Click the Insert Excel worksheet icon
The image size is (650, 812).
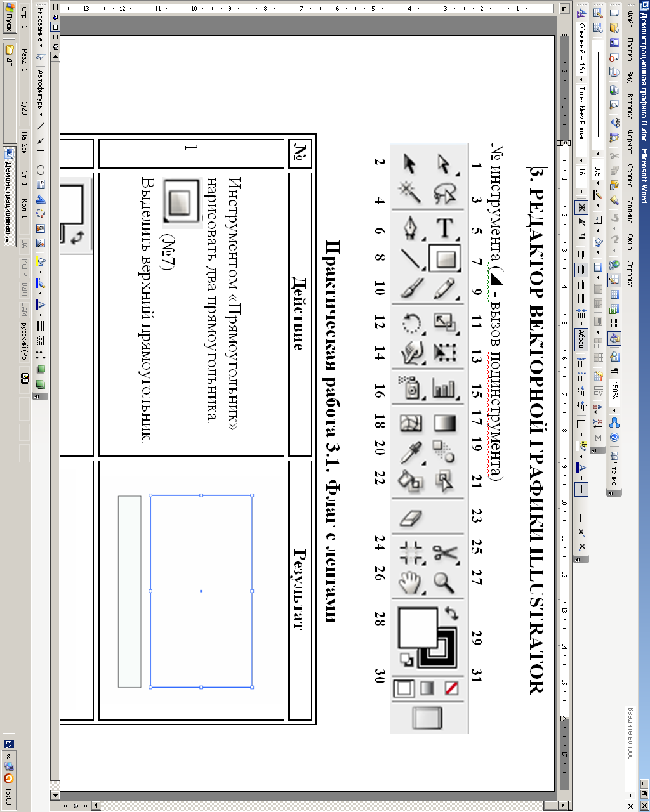click(614, 308)
